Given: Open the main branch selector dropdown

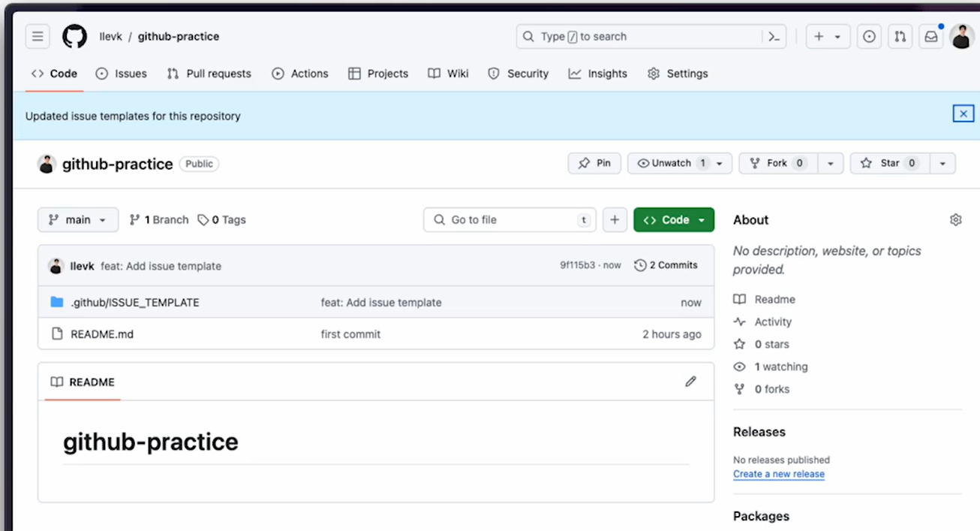Looking at the screenshot, I should coord(78,220).
